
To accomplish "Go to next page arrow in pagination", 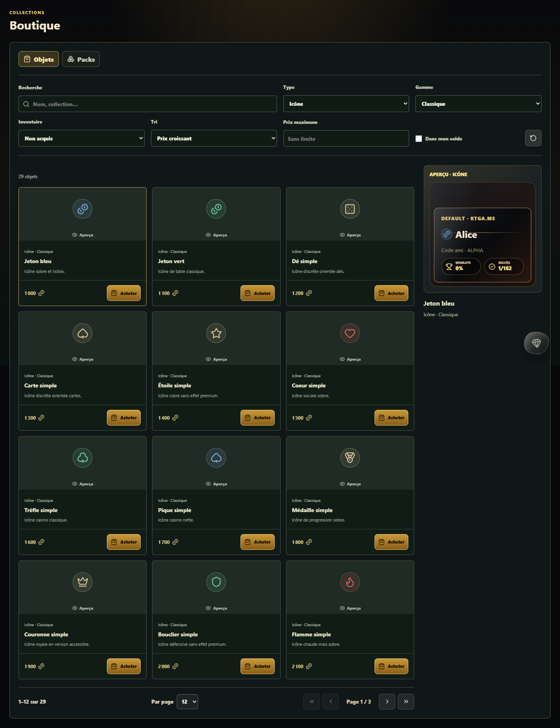I will 387,702.
